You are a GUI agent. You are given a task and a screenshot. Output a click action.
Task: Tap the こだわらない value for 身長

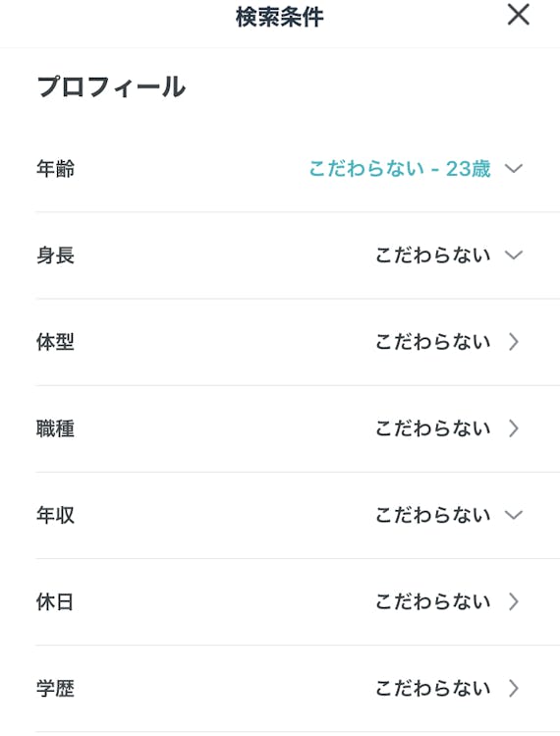point(433,255)
